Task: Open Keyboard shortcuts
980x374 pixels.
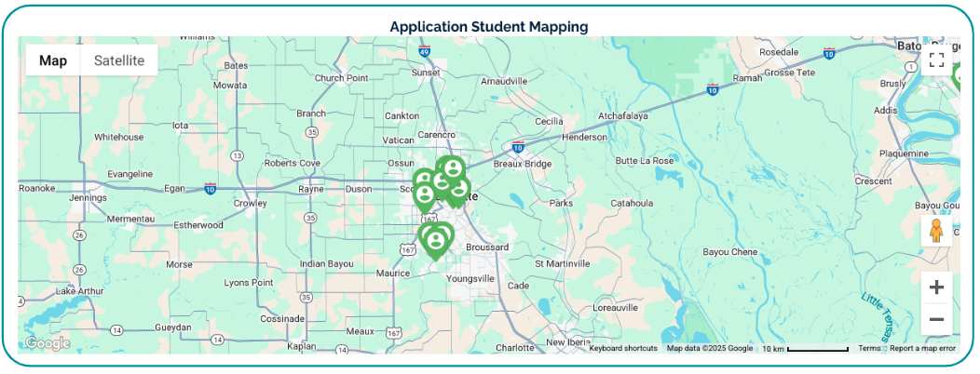Action: tap(623, 348)
